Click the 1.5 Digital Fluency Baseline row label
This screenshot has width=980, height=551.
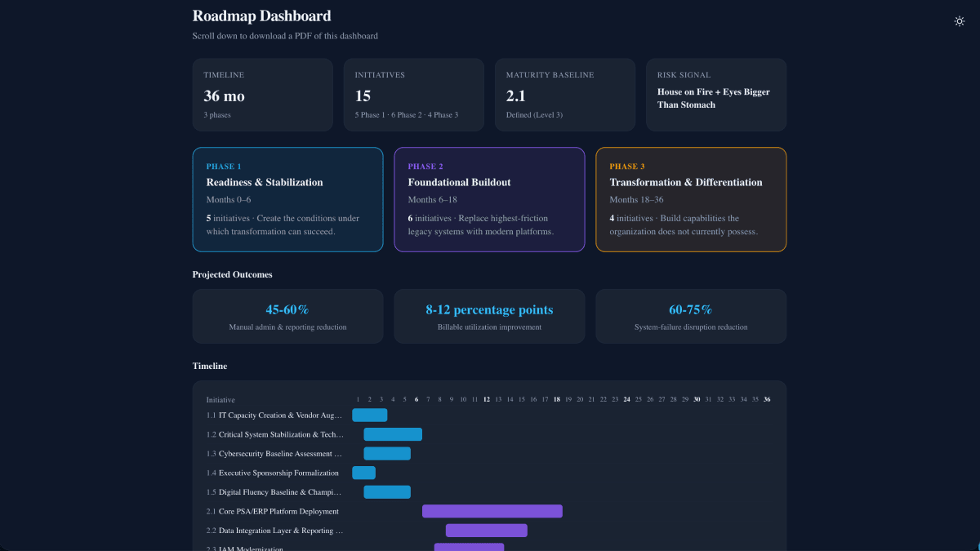[x=275, y=492]
